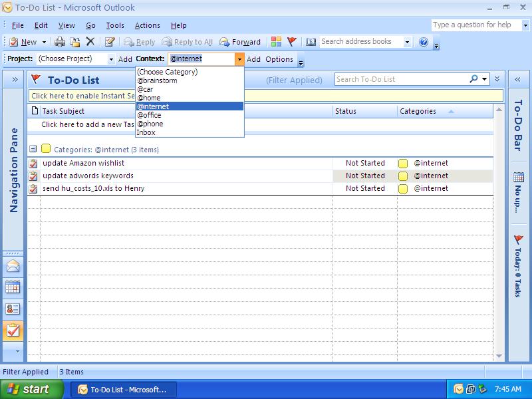Viewport: 532px width, 399px height.
Task: Collapse the Categories: @internet group
Action: 32,149
